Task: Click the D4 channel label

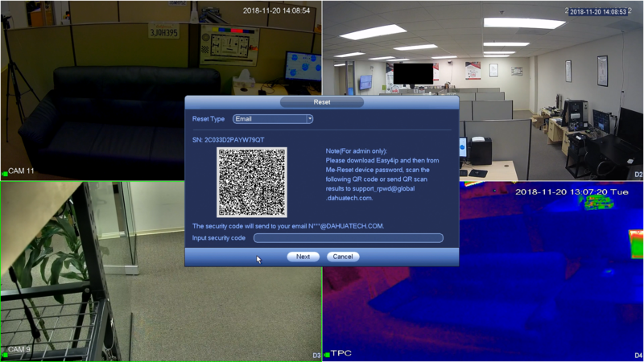Action: pyautogui.click(x=638, y=356)
